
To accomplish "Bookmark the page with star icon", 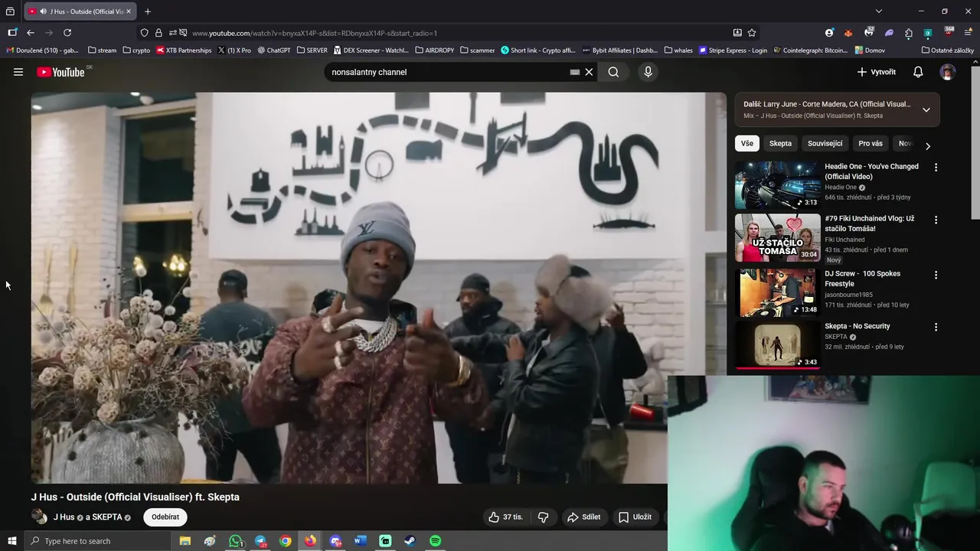I will (752, 33).
